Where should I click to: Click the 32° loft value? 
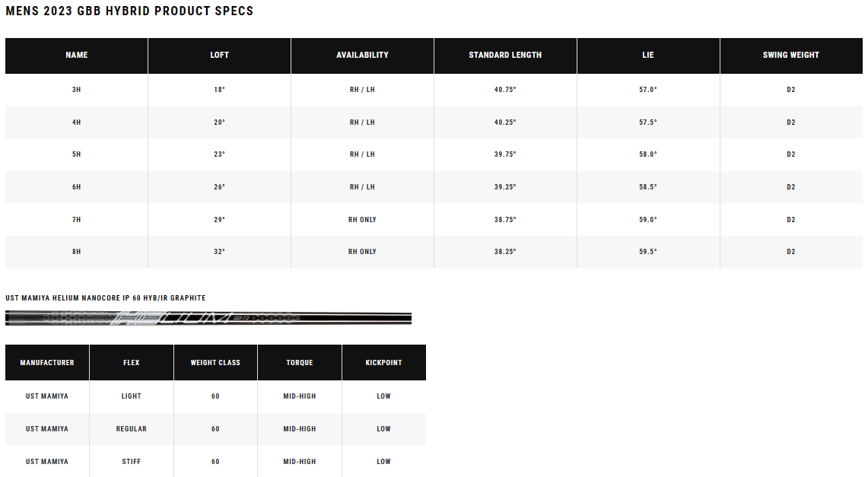pyautogui.click(x=219, y=252)
